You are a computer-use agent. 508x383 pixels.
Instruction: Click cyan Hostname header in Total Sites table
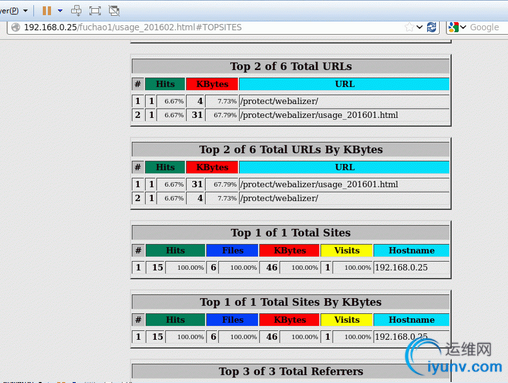tap(411, 250)
